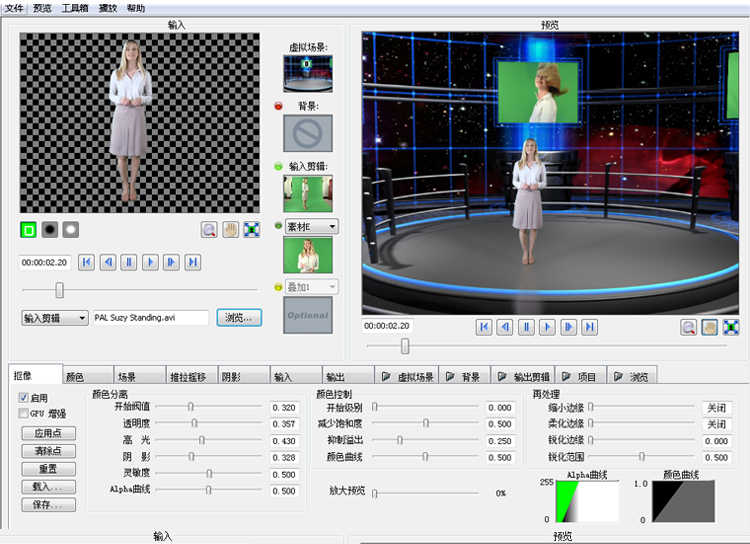Select the 虚拟场景 studio thumbnail

click(x=307, y=73)
